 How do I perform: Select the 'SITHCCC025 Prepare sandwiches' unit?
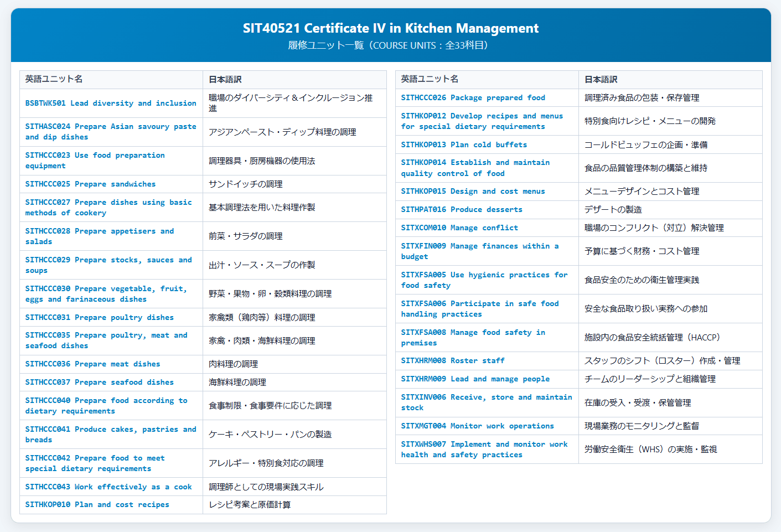click(90, 184)
